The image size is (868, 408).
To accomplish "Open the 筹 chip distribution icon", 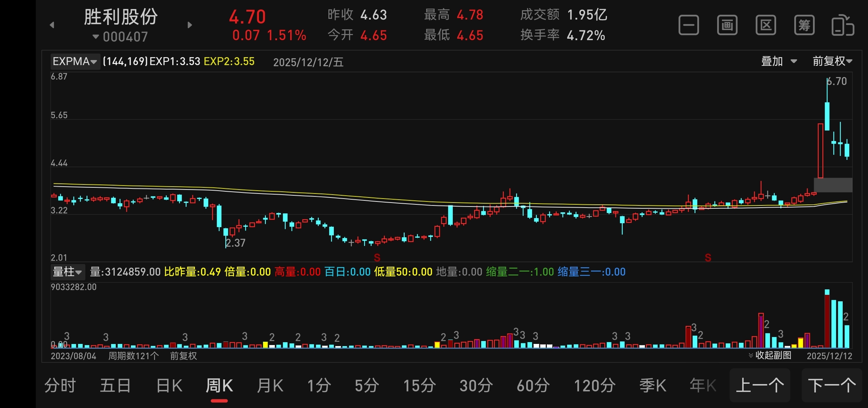I will tap(804, 25).
